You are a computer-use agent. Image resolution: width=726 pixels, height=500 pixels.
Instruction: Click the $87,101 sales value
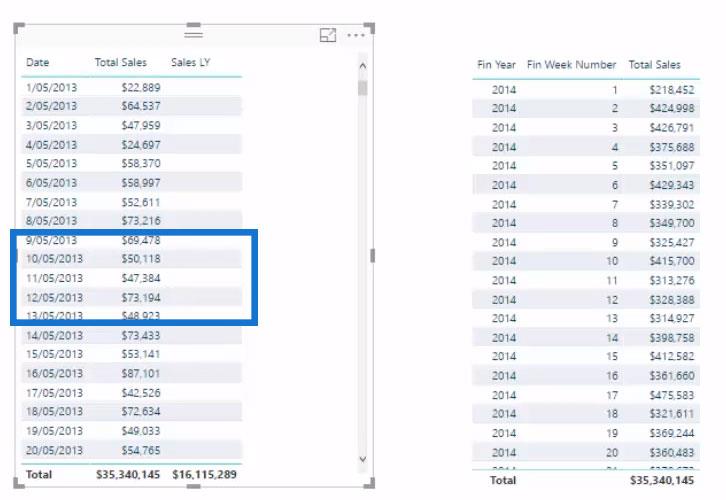point(141,374)
